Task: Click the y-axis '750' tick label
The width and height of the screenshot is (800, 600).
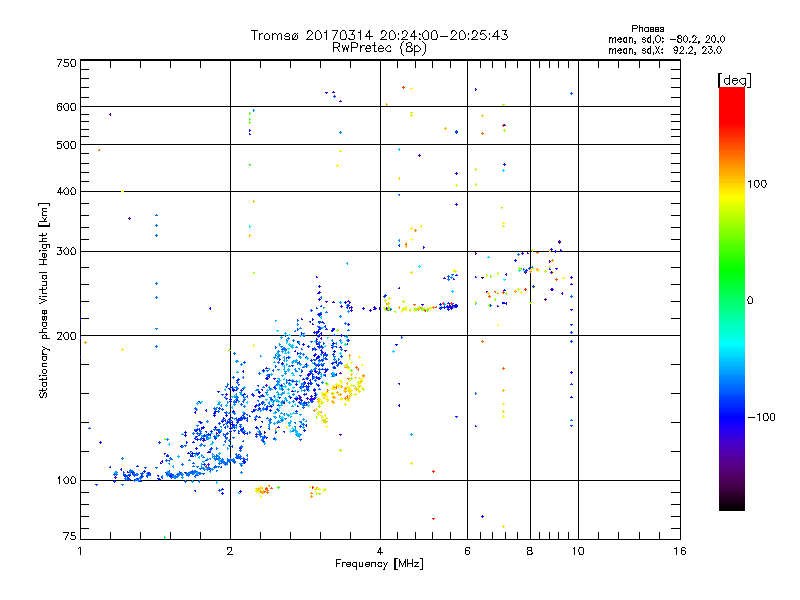Action: (x=66, y=63)
